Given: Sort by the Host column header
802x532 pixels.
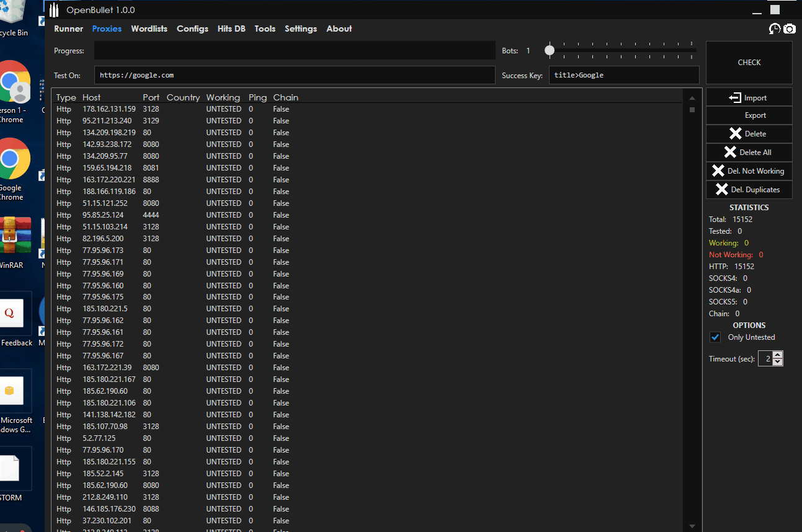Looking at the screenshot, I should (x=92, y=97).
